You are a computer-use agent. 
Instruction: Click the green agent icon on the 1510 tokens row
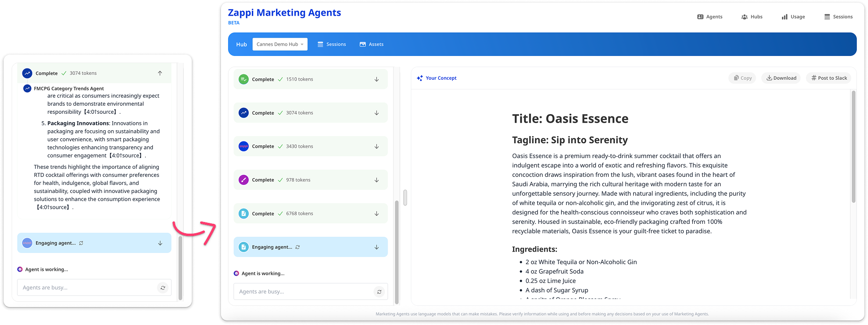click(x=243, y=79)
